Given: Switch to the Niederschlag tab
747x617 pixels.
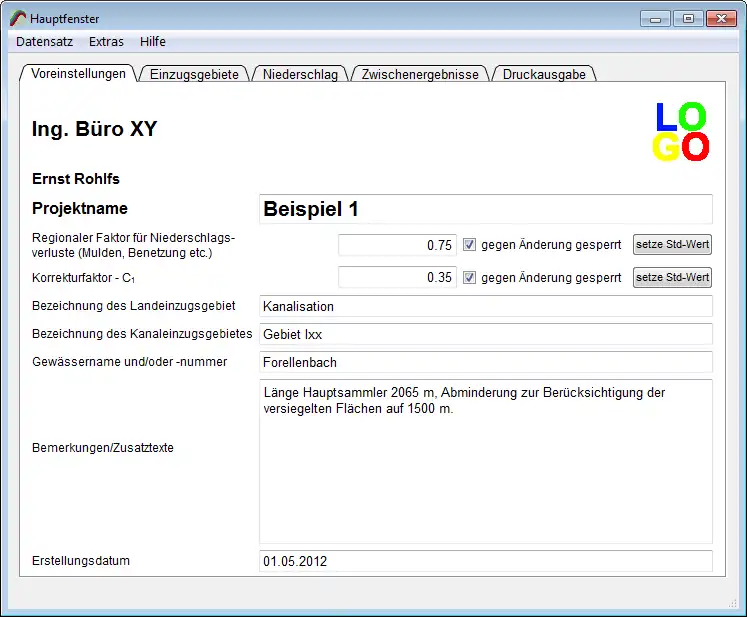Looking at the screenshot, I should pyautogui.click(x=300, y=74).
